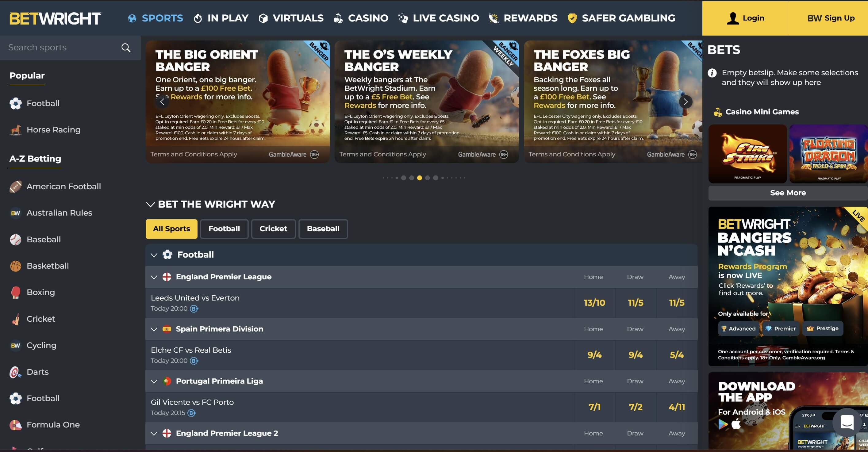Select the All Sports filter tab
Viewport: 868px width, 452px height.
coord(171,229)
